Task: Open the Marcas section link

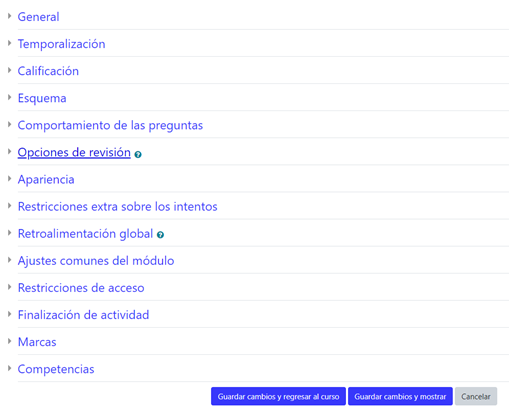Action: click(37, 342)
